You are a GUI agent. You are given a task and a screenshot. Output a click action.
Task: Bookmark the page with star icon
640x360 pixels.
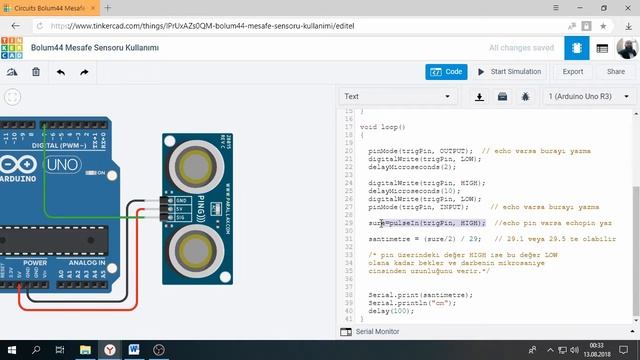click(603, 26)
